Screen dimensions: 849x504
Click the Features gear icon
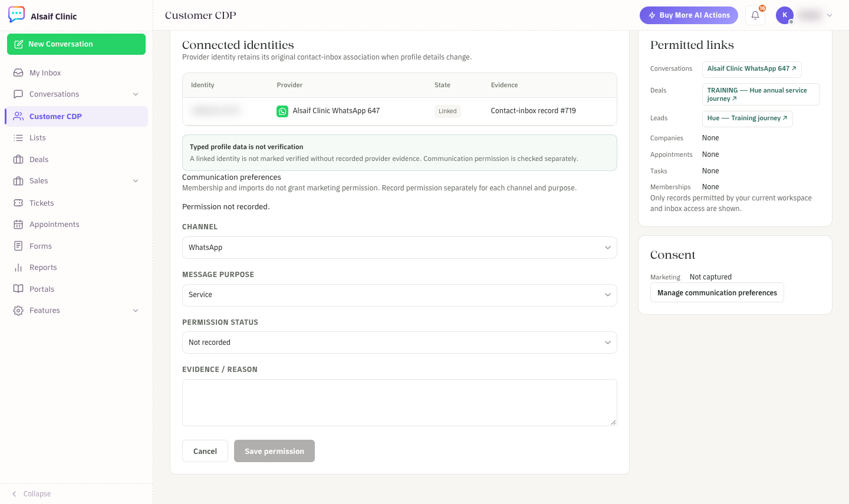pos(18,311)
